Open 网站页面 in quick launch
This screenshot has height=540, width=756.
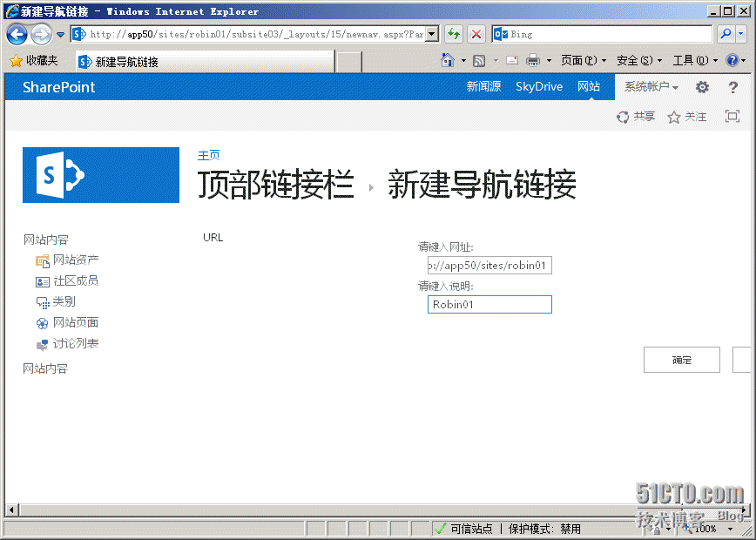click(76, 322)
